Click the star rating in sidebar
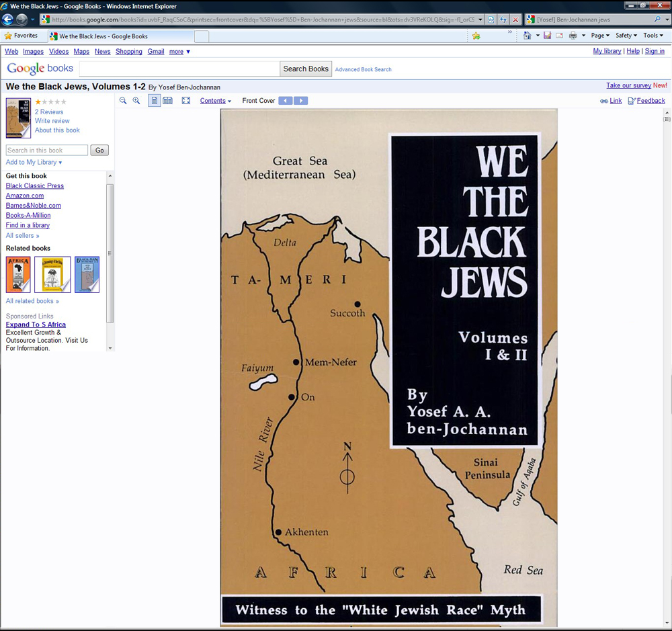Image resolution: width=672 pixels, height=631 pixels. click(50, 102)
